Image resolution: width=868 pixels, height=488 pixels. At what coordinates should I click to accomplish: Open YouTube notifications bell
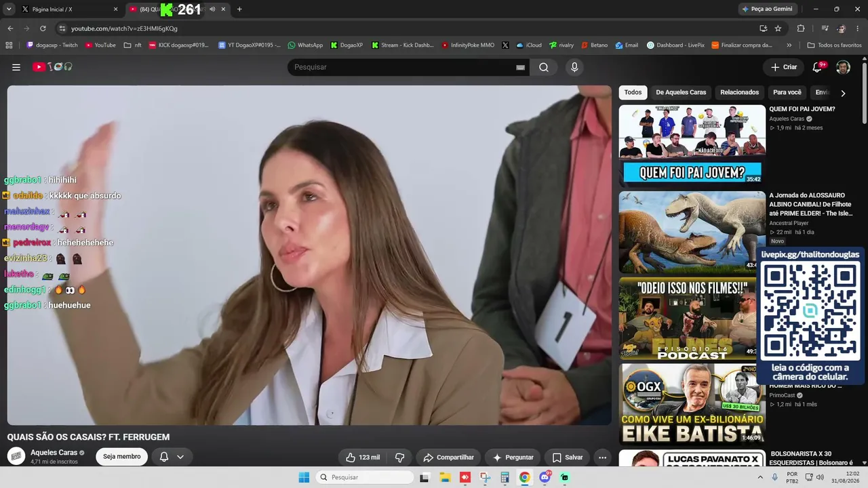tap(817, 67)
